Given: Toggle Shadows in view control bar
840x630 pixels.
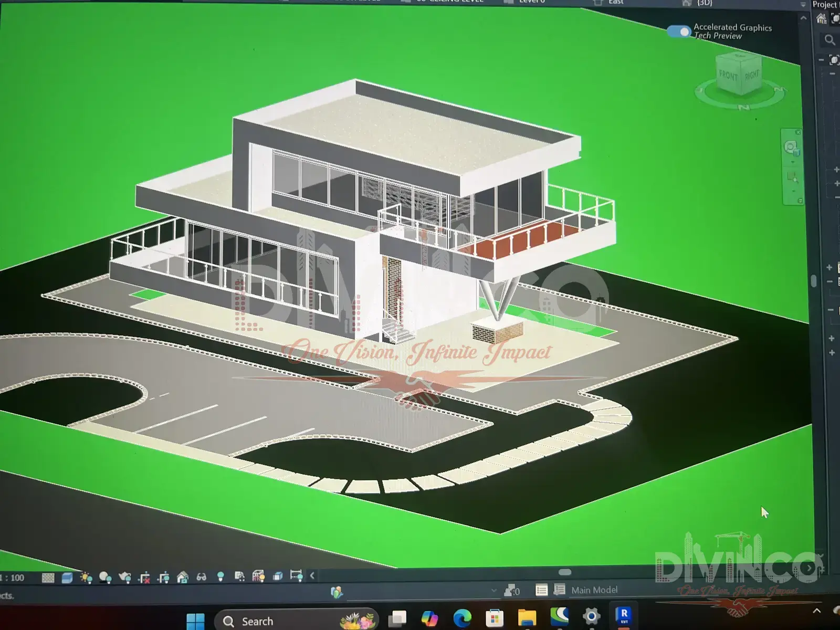Looking at the screenshot, I should pos(105,577).
